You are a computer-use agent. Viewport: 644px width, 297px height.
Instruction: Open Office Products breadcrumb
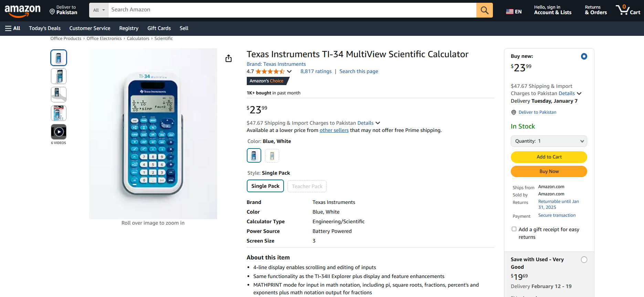[66, 39]
